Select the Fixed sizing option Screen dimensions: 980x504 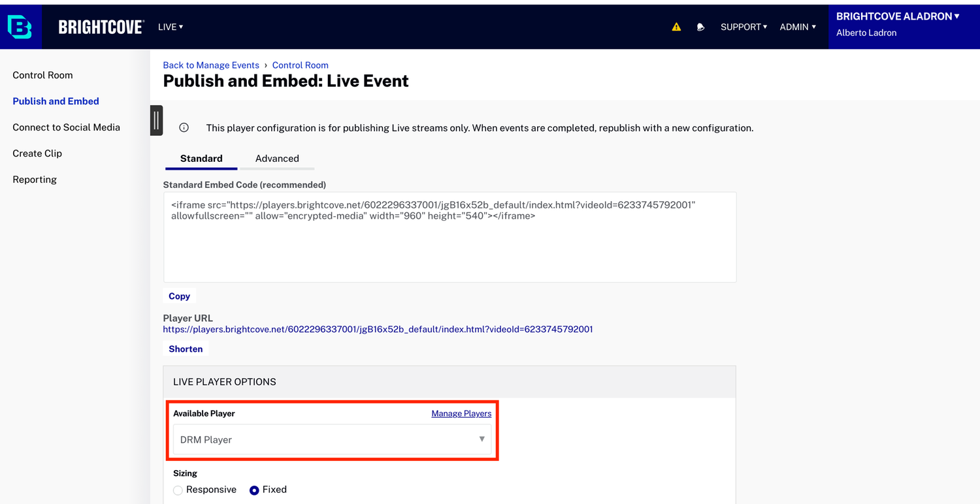[x=254, y=490]
